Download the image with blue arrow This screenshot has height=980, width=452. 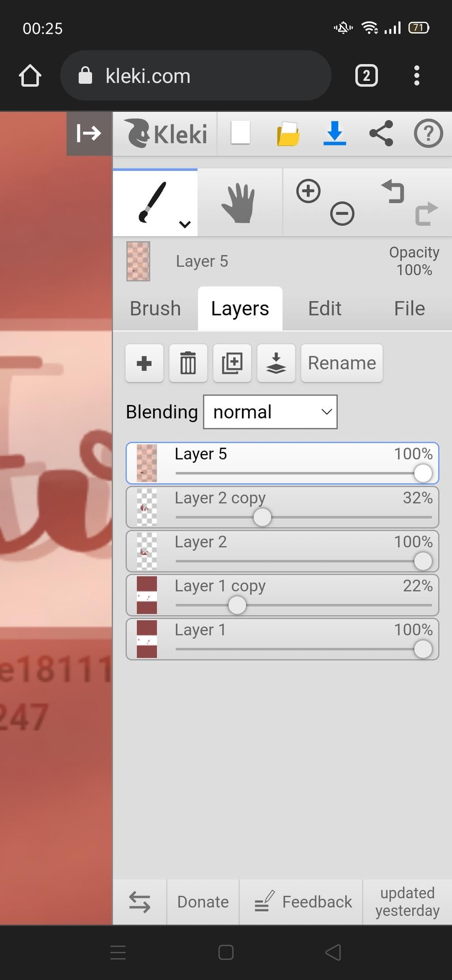(335, 133)
